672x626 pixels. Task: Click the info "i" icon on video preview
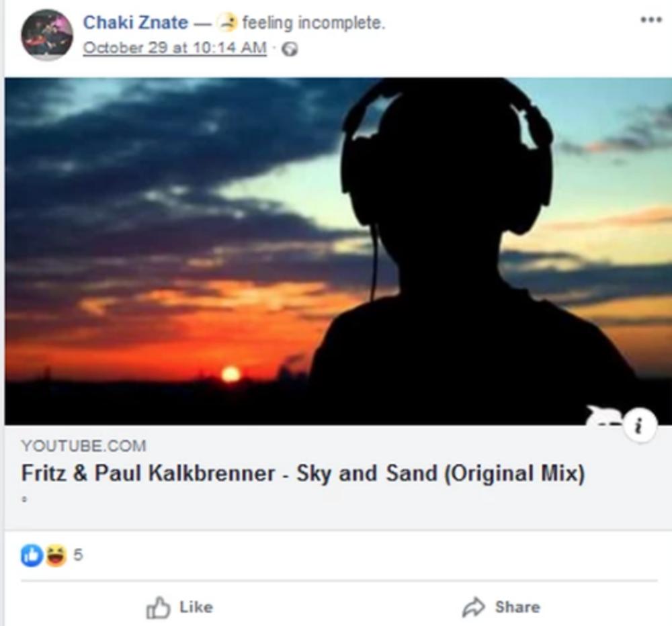[640, 426]
